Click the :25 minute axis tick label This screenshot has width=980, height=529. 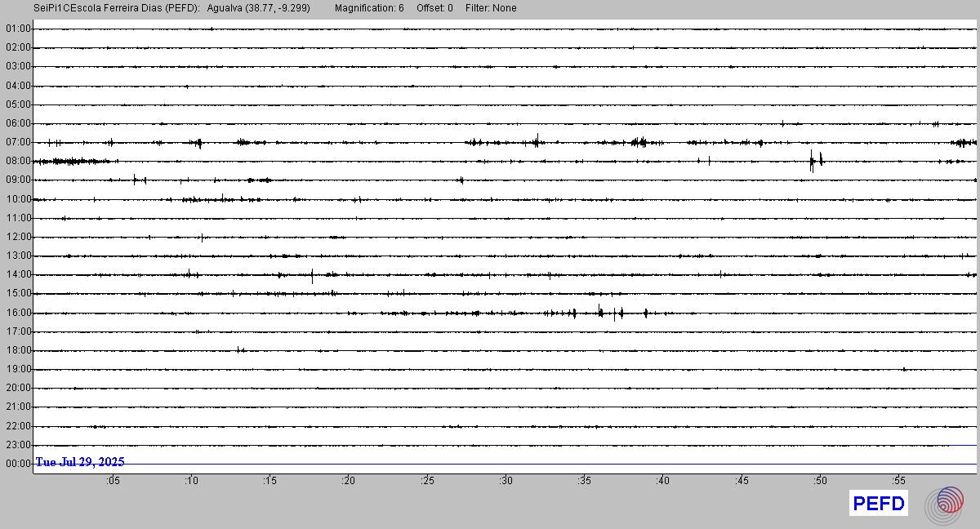[427, 481]
